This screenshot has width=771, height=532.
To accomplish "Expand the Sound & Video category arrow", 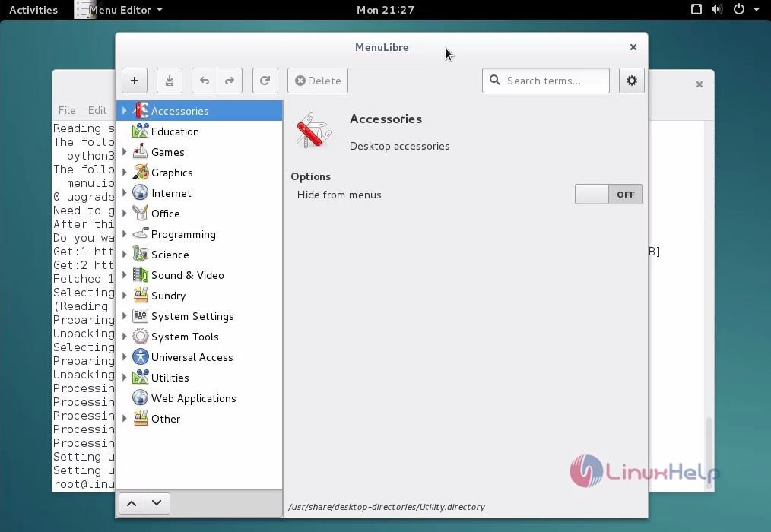I will click(x=125, y=275).
